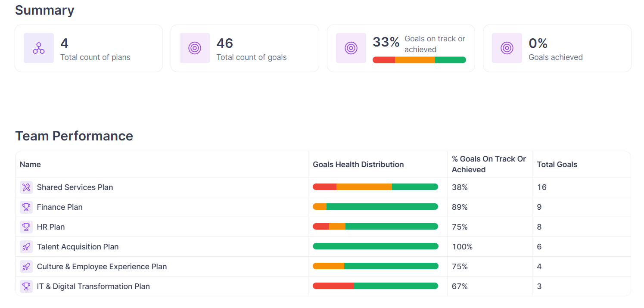Sort by the Name column header

coord(30,164)
